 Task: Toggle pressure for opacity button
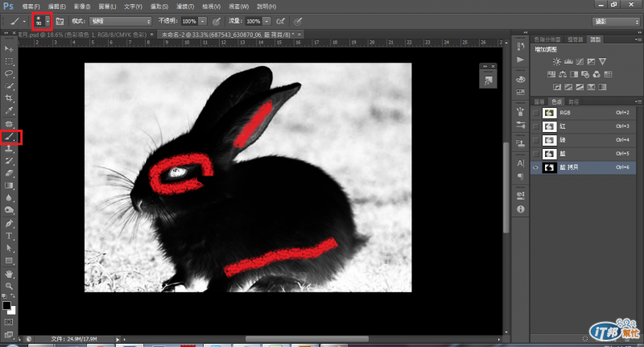click(217, 22)
